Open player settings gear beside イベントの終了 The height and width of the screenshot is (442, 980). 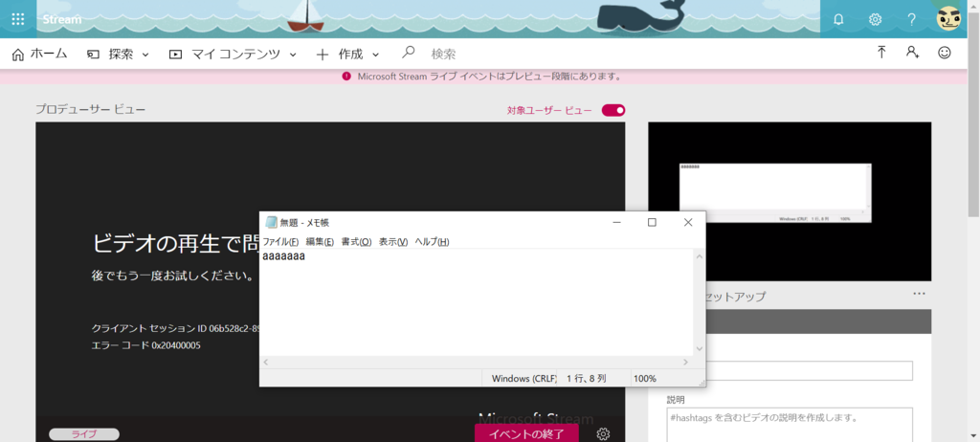(603, 434)
